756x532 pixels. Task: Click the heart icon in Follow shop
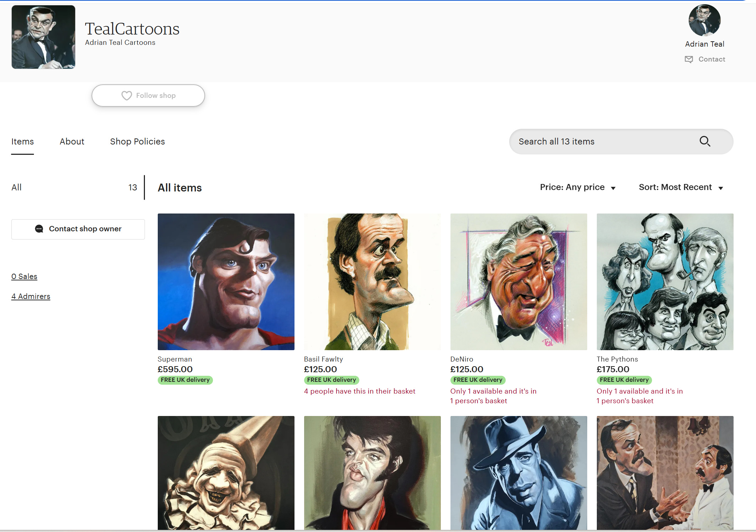(x=126, y=96)
